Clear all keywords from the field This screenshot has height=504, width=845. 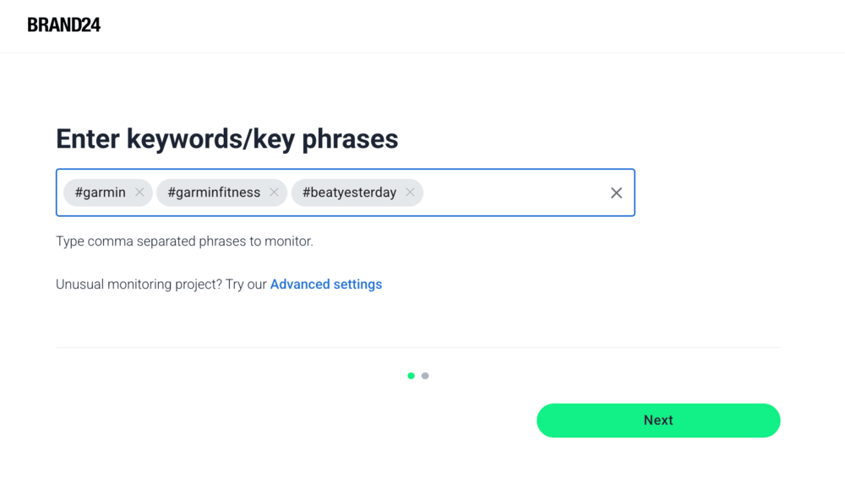616,193
